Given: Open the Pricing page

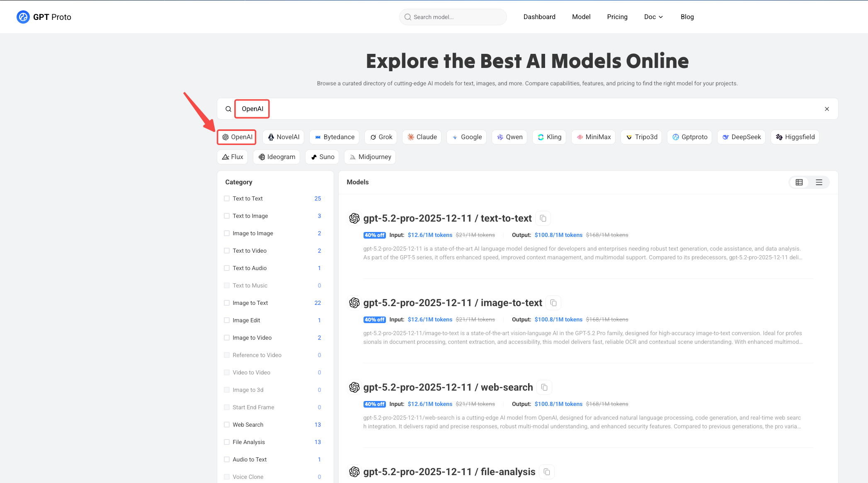Looking at the screenshot, I should point(617,17).
